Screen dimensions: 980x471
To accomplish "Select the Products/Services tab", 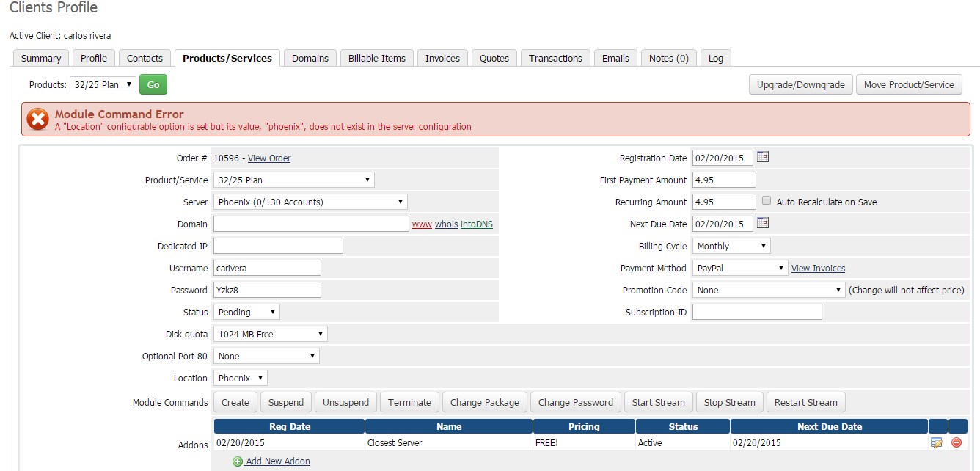I will (x=227, y=58).
